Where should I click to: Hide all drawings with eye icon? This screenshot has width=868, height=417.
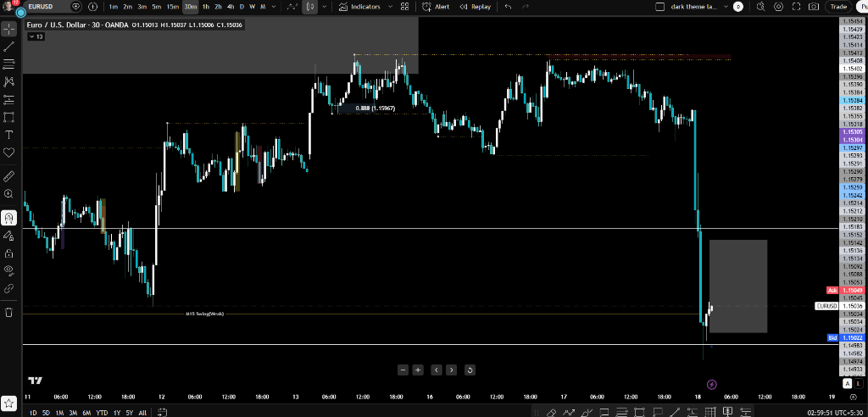[x=8, y=271]
